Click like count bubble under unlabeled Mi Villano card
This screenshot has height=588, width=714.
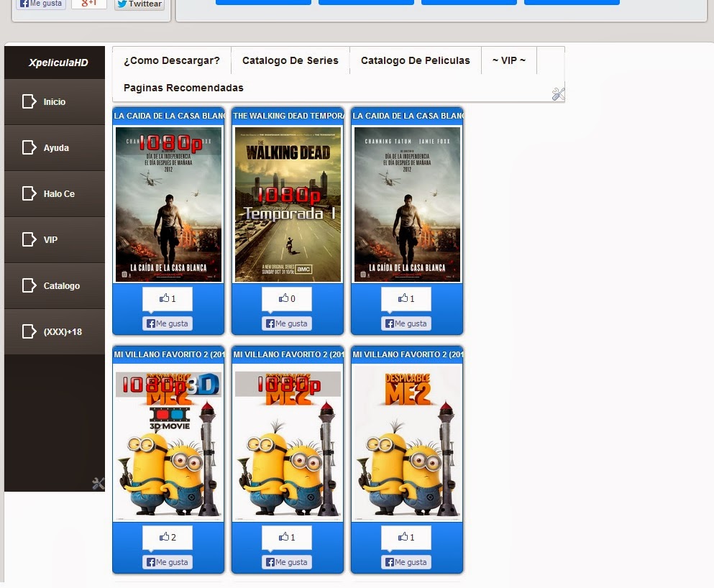[x=406, y=538]
